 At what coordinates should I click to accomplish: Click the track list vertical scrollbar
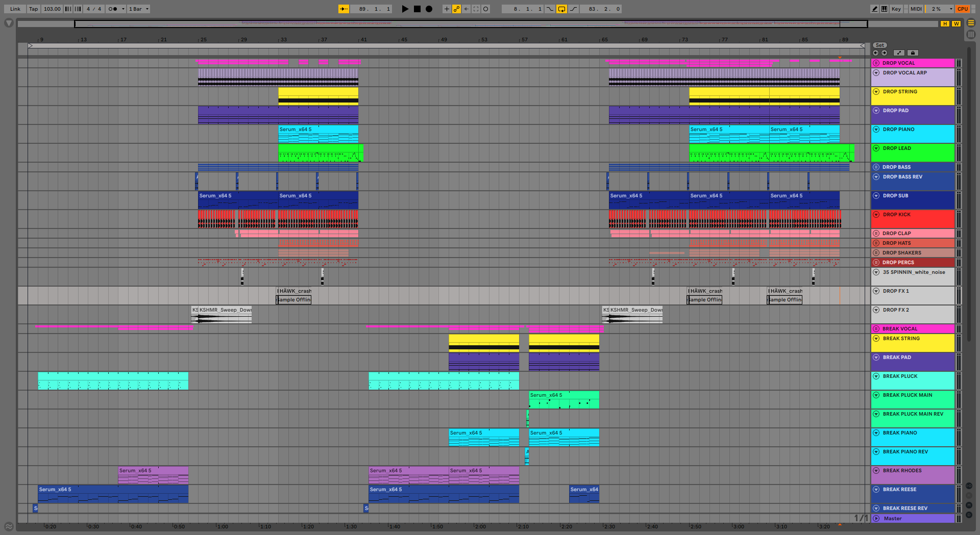coord(969,194)
